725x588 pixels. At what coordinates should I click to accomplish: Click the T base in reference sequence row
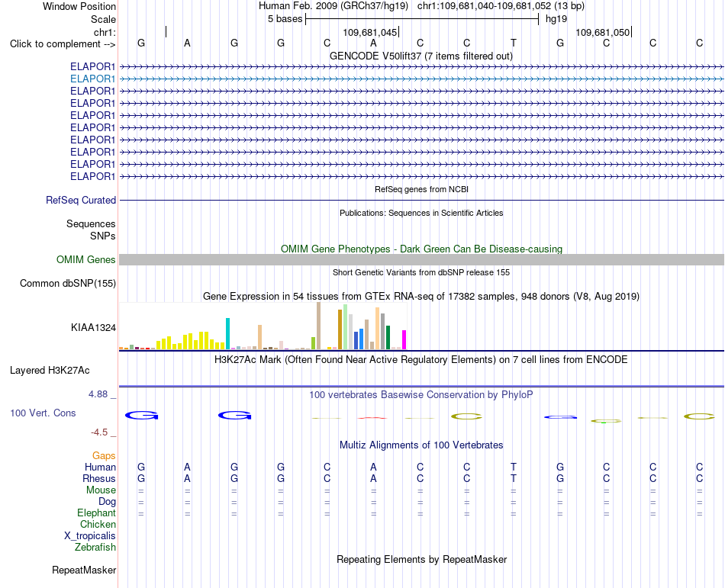click(x=514, y=43)
